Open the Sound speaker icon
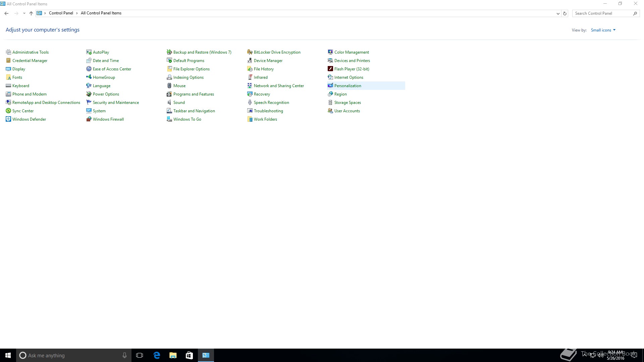 pos(169,102)
